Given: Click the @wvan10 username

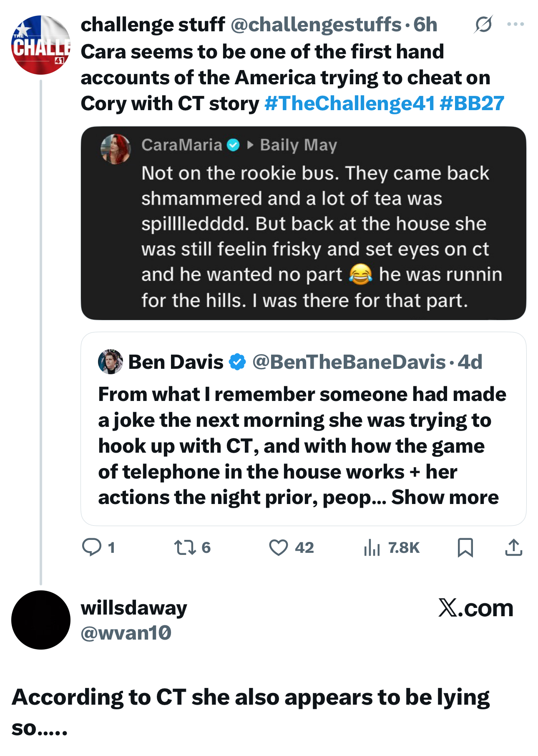Looking at the screenshot, I should pos(126,633).
